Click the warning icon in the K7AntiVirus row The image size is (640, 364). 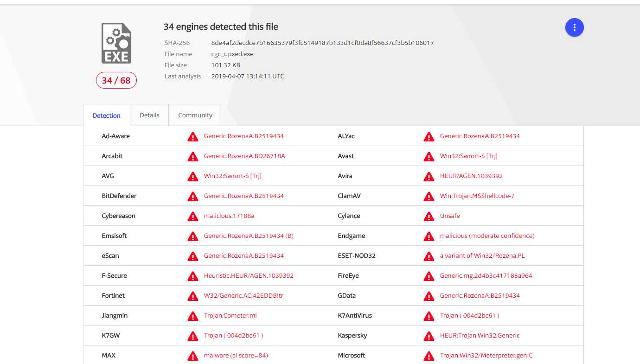pos(429,316)
